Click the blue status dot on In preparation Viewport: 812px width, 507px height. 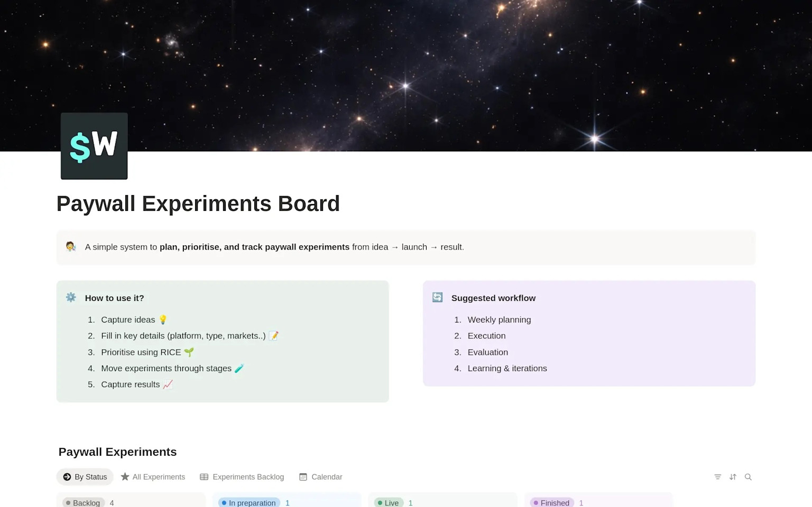click(224, 502)
